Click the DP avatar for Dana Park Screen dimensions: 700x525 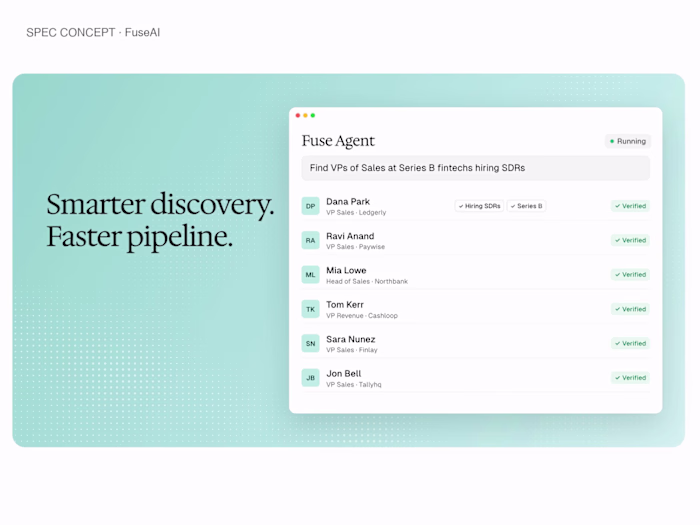point(310,206)
